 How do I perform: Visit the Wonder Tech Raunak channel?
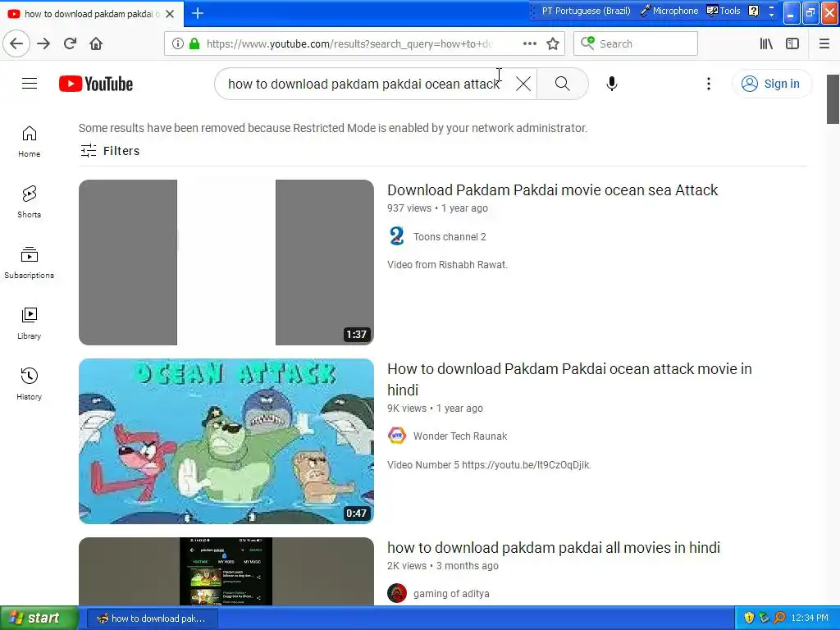pos(459,436)
